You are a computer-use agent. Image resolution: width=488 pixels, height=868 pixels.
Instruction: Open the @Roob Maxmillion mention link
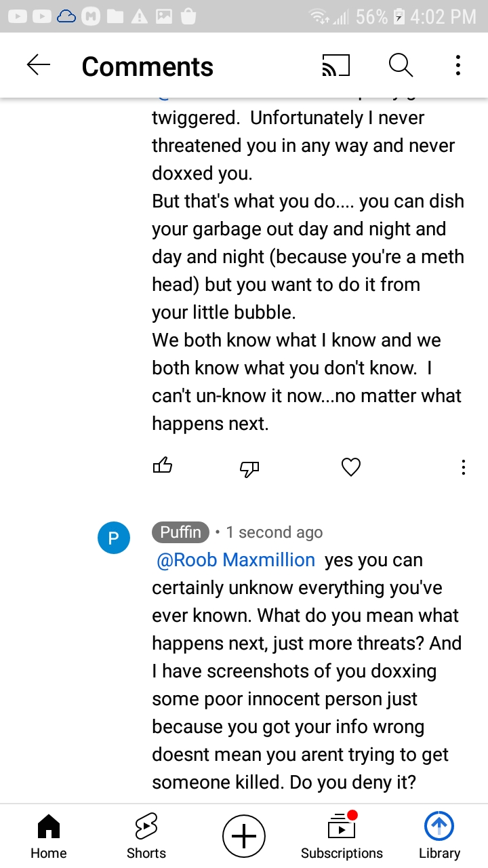236,560
